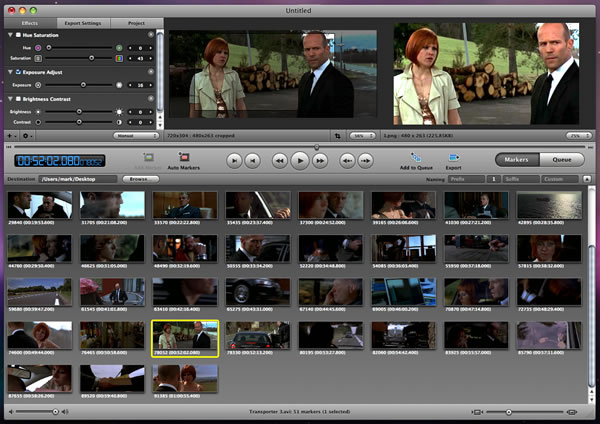Click the crop tool icon below preview
600x424 pixels.
[x=338, y=136]
